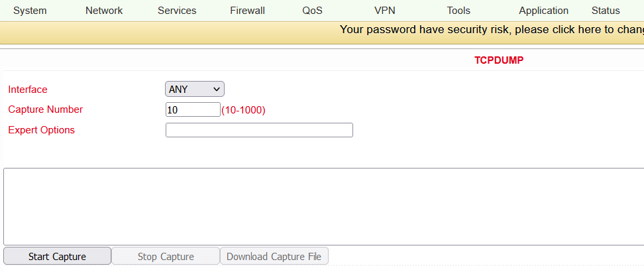Click the TCPDUMP page heading

coord(499,60)
